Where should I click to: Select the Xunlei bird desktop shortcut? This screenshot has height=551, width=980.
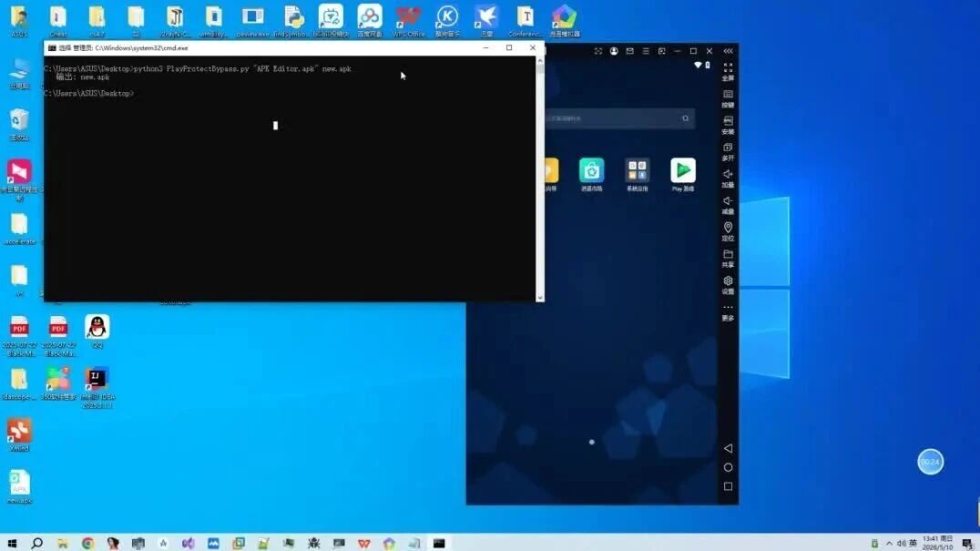(486, 21)
